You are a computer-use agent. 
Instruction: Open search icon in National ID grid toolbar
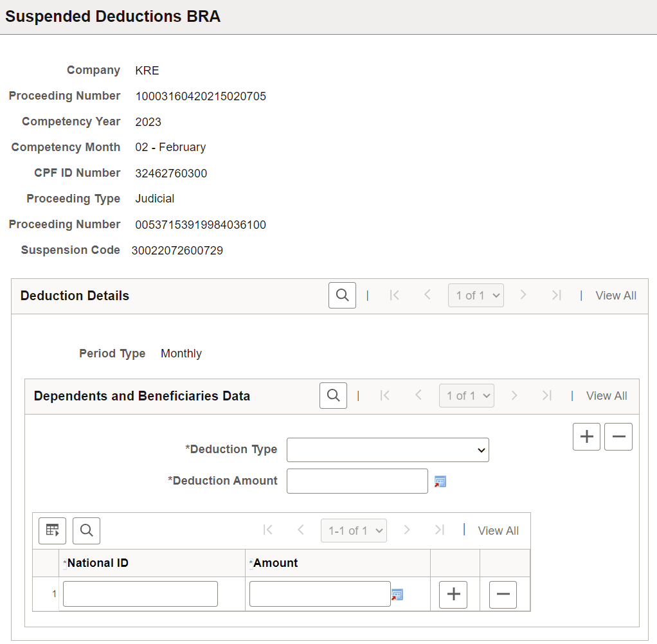tap(86, 530)
